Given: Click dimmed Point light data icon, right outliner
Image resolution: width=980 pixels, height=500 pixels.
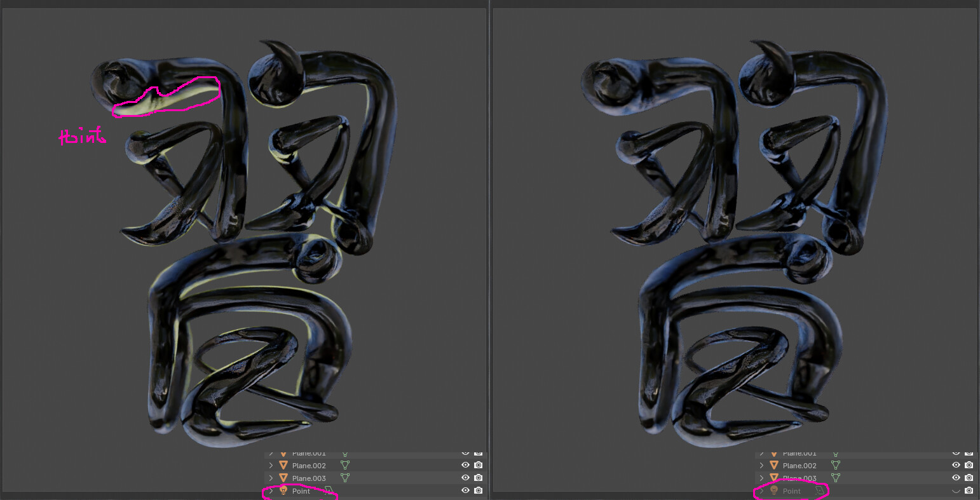Looking at the screenshot, I should (x=820, y=490).
